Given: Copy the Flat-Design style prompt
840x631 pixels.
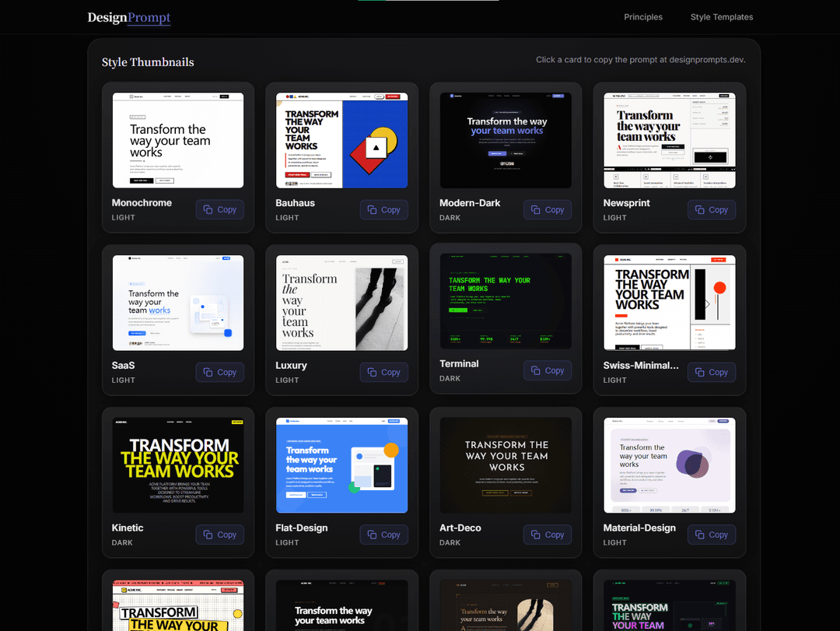Looking at the screenshot, I should 383,535.
